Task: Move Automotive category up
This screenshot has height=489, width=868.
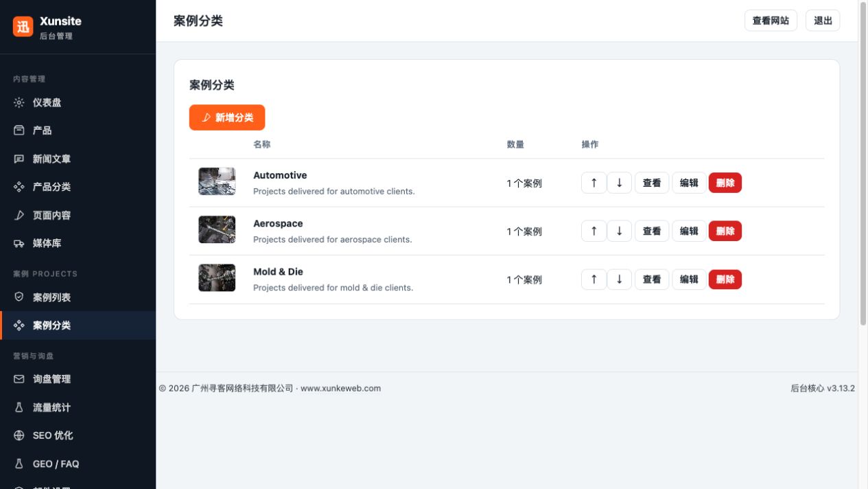Action: tap(594, 183)
